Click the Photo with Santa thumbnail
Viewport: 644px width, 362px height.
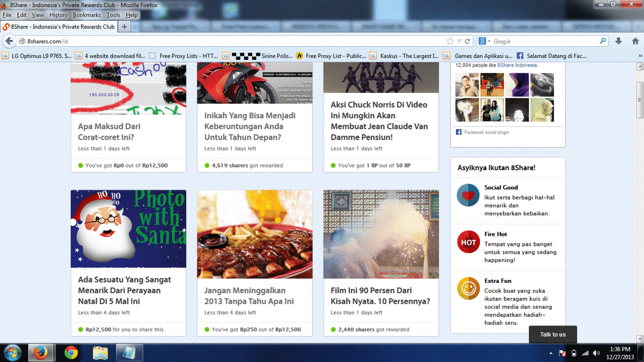[128, 229]
